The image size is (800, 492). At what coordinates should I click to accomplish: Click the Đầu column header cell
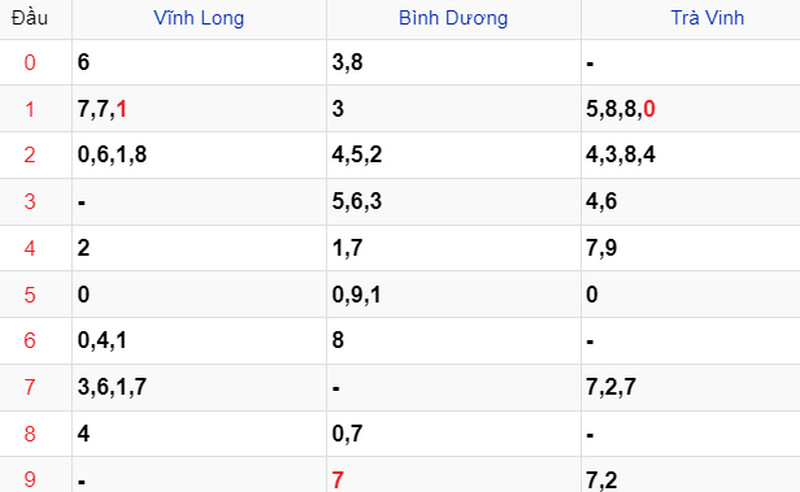pos(29,18)
